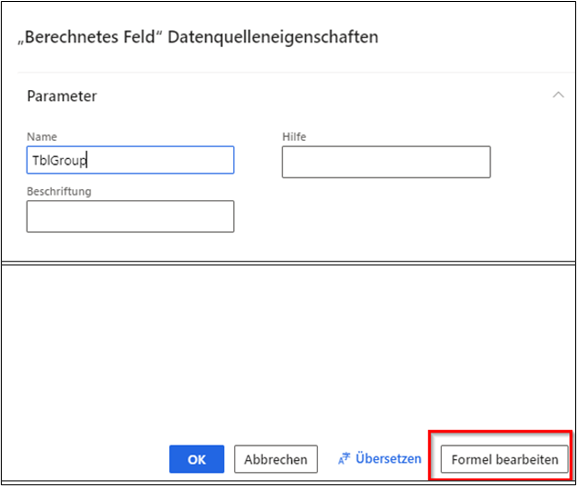Confirm with the OK button
Viewport: 577px width, 486px height.
click(197, 459)
